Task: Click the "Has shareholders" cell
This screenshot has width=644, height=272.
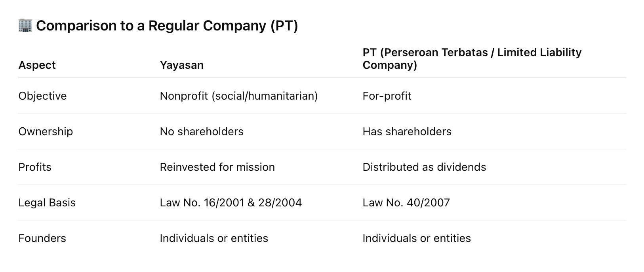Action: click(407, 132)
